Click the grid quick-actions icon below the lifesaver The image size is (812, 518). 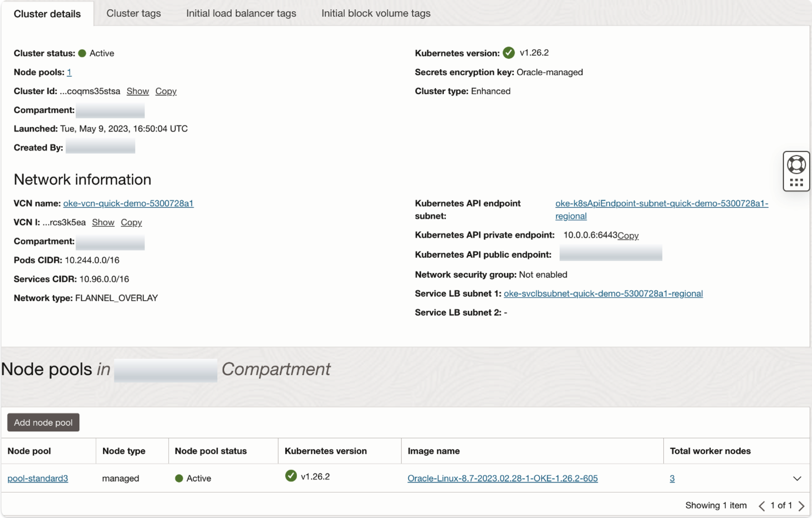tap(796, 182)
